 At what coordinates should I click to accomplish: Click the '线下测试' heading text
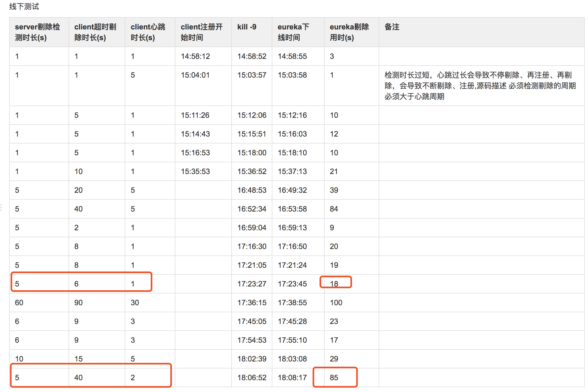coord(24,6)
